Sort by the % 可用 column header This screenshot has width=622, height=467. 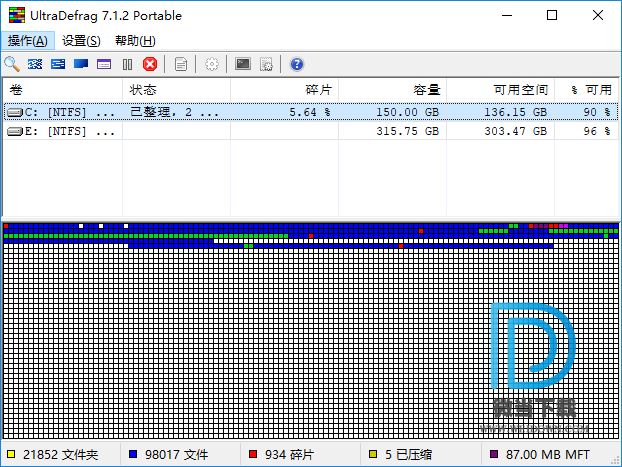pos(586,90)
